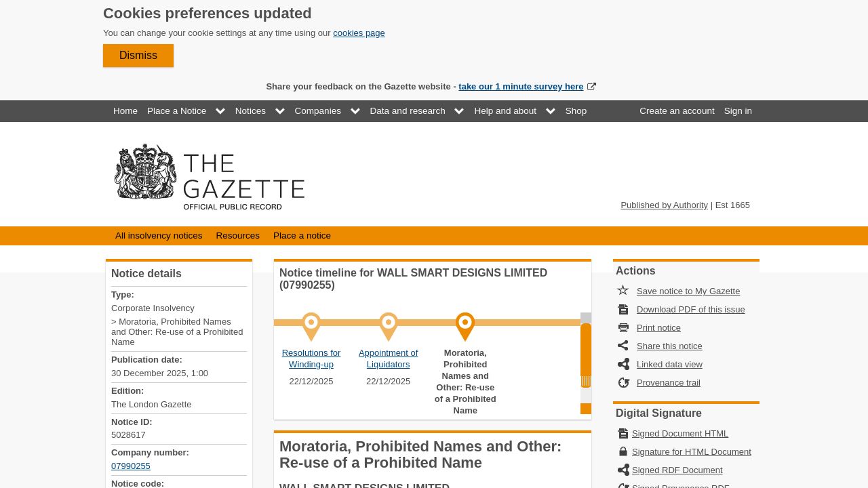This screenshot has height=488, width=868.
Task: Open Data and research menu item
Action: click(x=408, y=111)
